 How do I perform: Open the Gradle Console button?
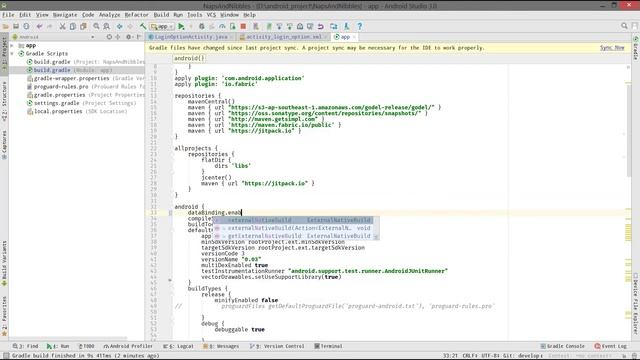562,346
